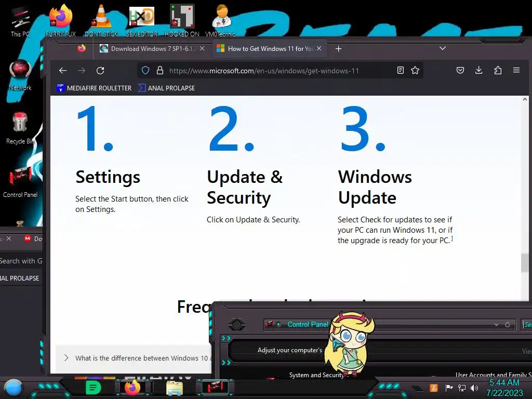Open the volume speaker tray icon
The width and height of the screenshot is (532, 399).
pyautogui.click(x=474, y=388)
